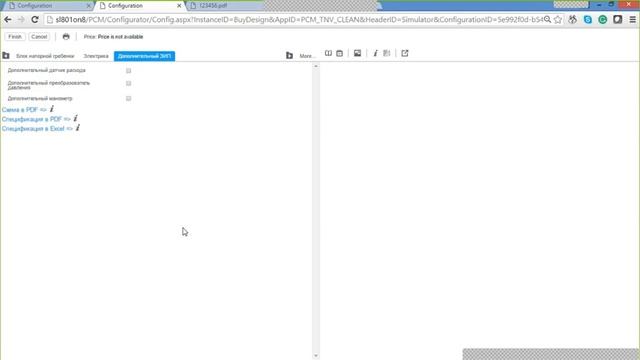This screenshot has width=640, height=360.
Task: Click the Price is not available text
Action: 120,37
